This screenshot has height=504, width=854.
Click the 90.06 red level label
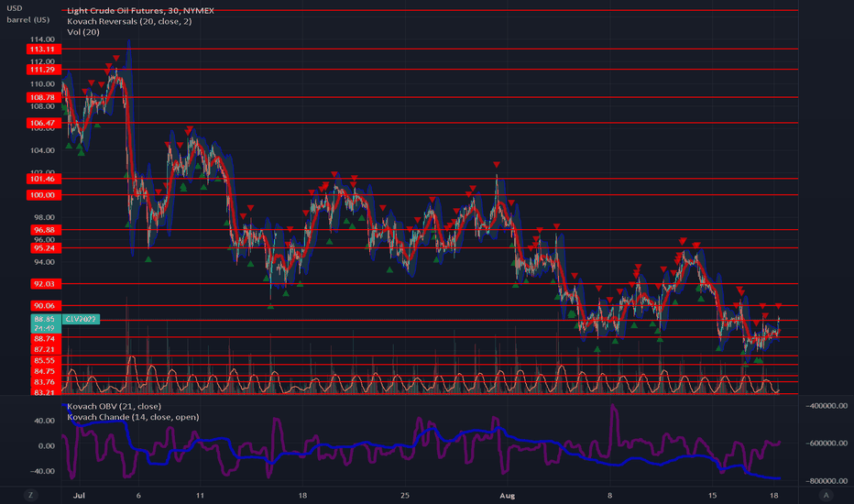[46, 306]
